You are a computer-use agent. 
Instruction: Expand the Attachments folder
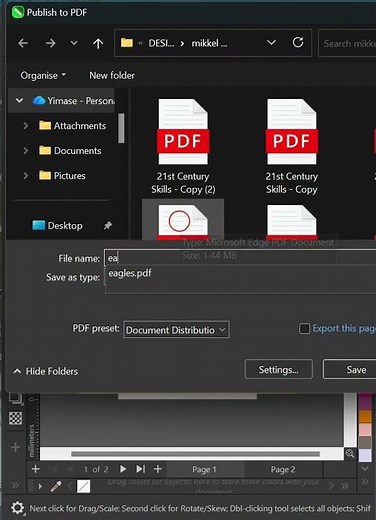[26, 126]
